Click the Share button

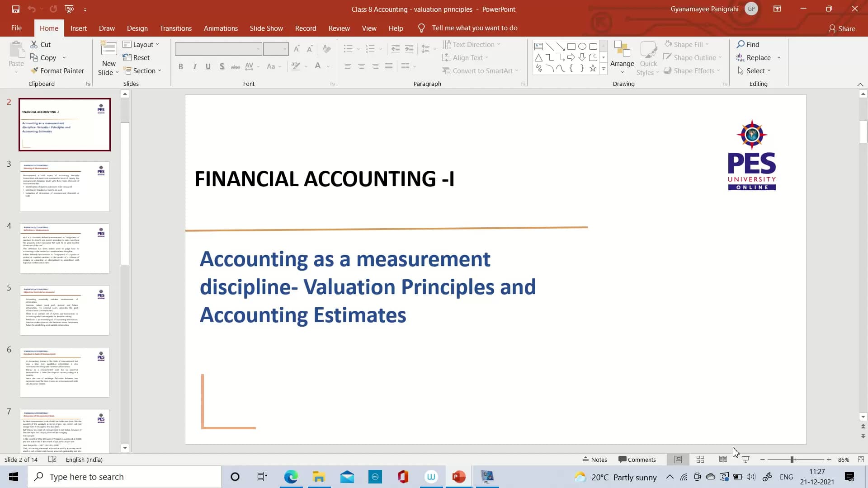point(842,28)
